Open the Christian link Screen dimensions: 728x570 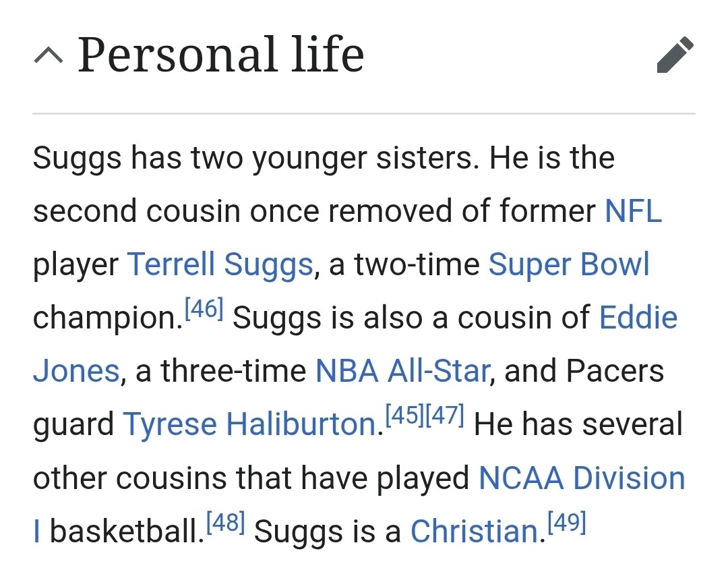(475, 532)
